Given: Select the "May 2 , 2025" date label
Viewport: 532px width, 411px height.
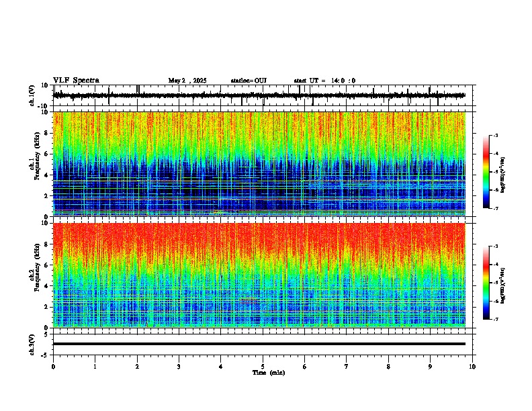Looking at the screenshot, I should (x=187, y=81).
